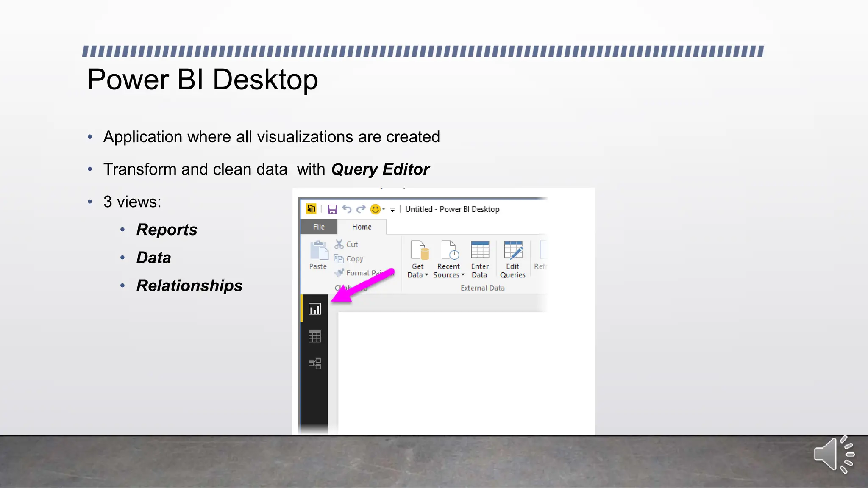Click Cut in the clipboard group
The width and height of the screenshot is (868, 488).
[346, 244]
